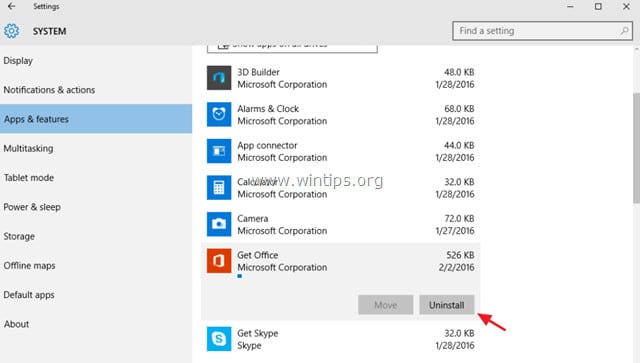Click the 526 KB size value
The height and width of the screenshot is (363, 640).
coord(460,255)
